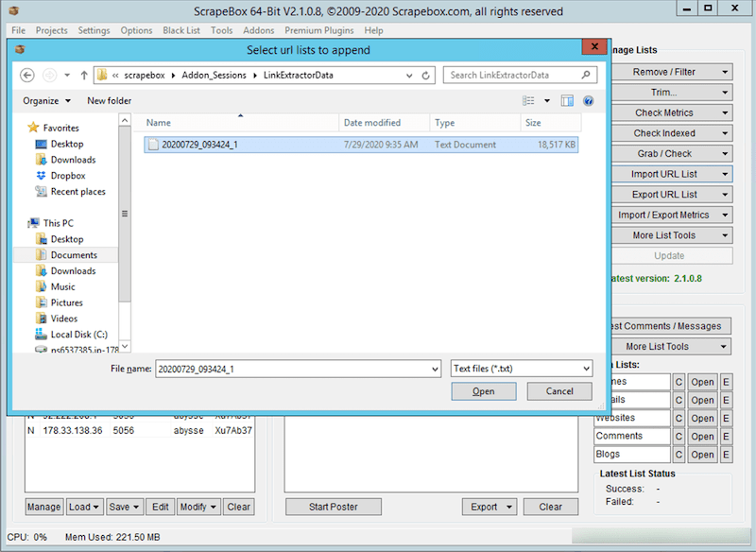Click the scrapebox breadcrumb segment
This screenshot has height=552, width=756.
coord(145,76)
